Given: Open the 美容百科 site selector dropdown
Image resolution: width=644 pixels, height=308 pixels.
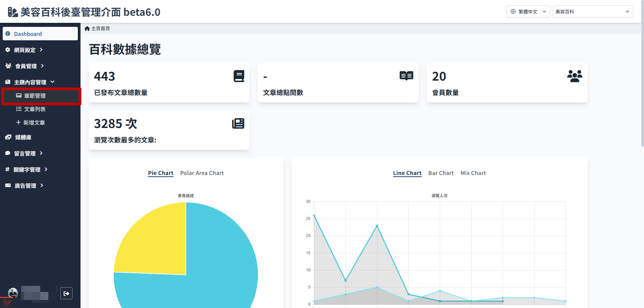Looking at the screenshot, I should click(593, 11).
